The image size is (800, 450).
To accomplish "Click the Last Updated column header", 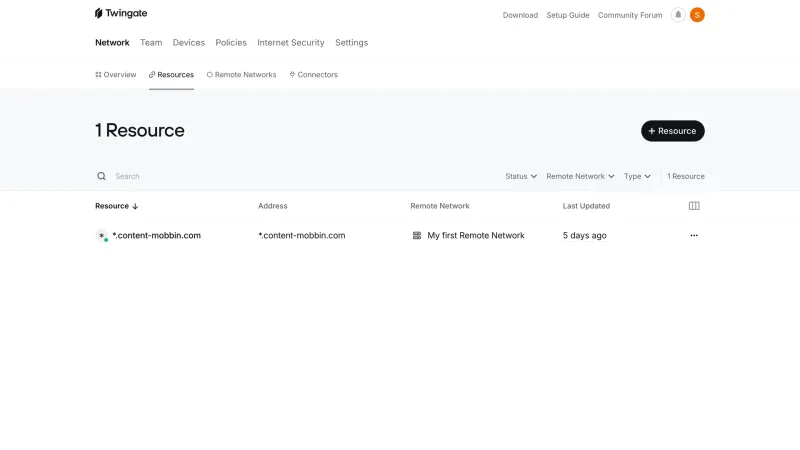I will point(586,206).
